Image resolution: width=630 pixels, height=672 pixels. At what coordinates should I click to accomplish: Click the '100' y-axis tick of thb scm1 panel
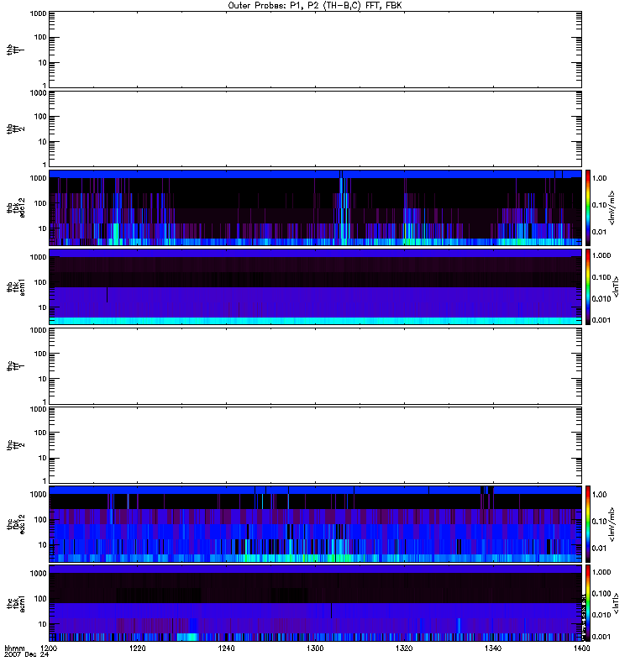point(40,282)
